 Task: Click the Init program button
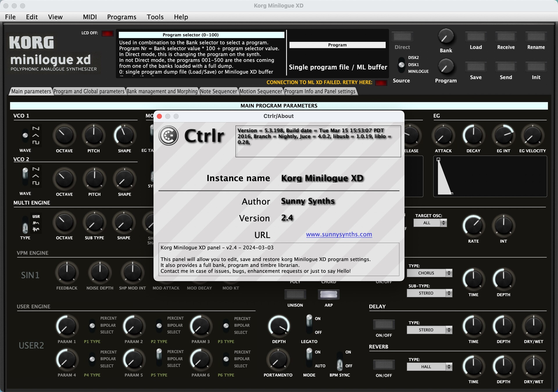[536, 67]
